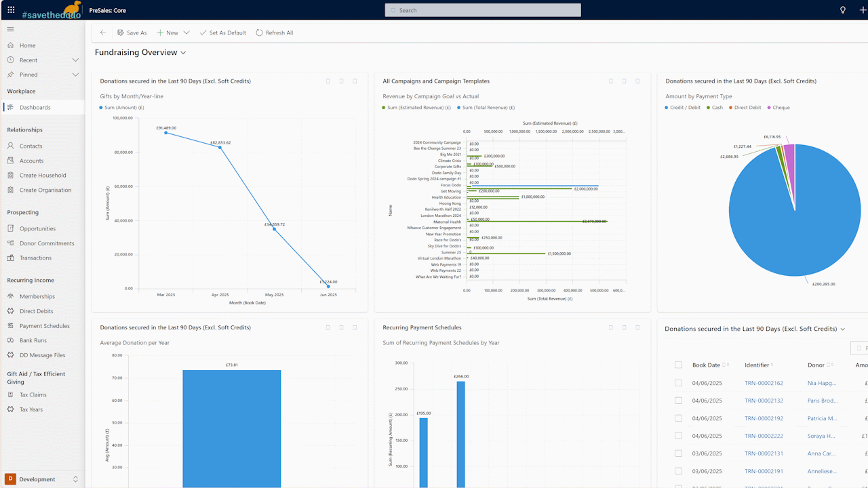Image resolution: width=868 pixels, height=488 pixels.
Task: Click the Home icon in sidebar
Action: [x=11, y=45]
